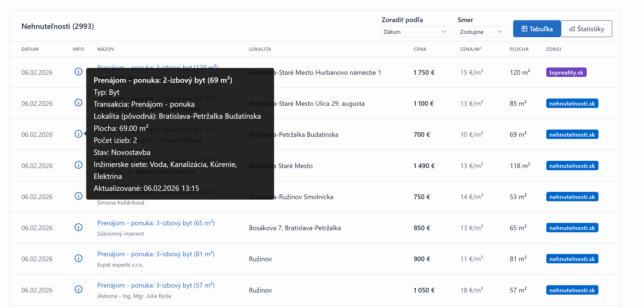Click the DÁTUM column header
Screen dimensions: 644x308
(x=30, y=49)
